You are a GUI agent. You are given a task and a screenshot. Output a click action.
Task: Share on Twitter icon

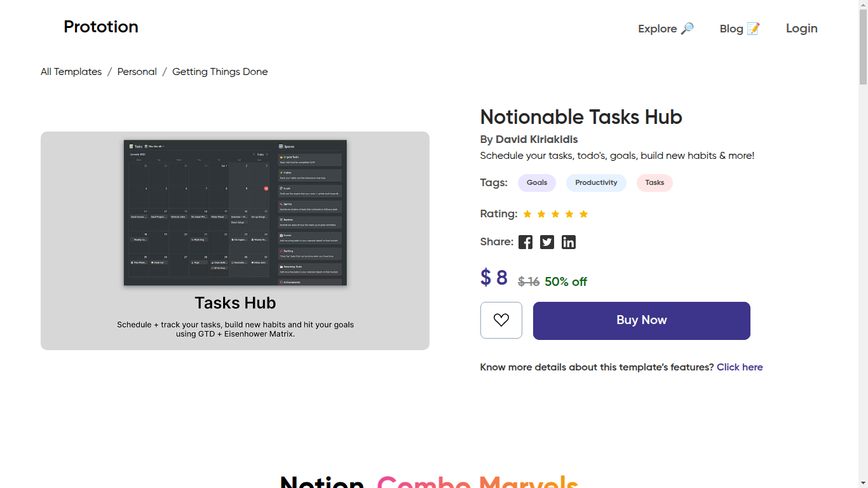[547, 242]
